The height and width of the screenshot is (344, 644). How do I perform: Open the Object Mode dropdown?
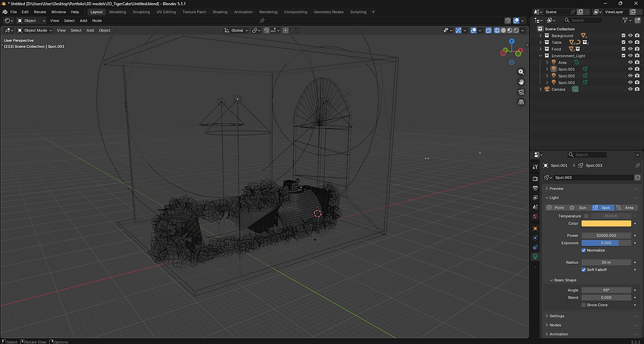(35, 30)
